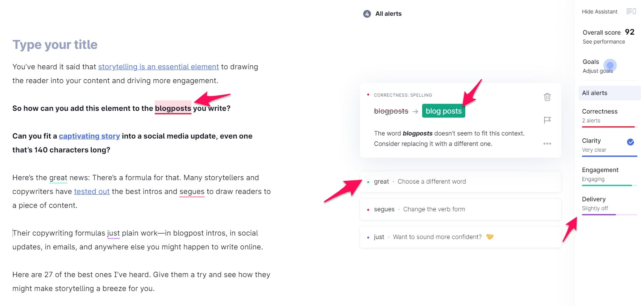Click the 'Type your title' field
This screenshot has height=306, width=644.
(55, 45)
